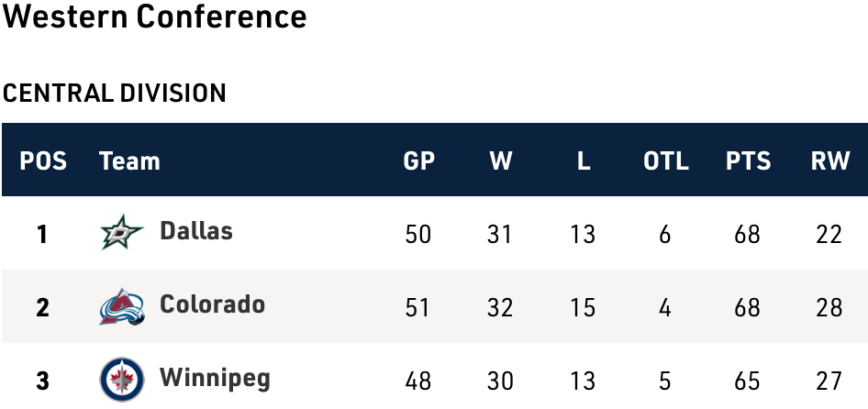This screenshot has height=409, width=868.
Task: Sort standings by the PTS column
Action: click(x=748, y=161)
